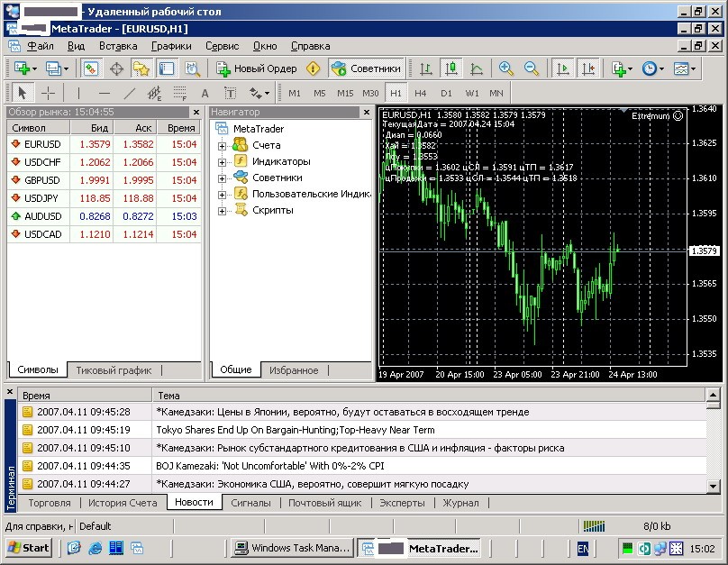Select the equidistant channel tool
The height and width of the screenshot is (565, 728).
pos(155,94)
